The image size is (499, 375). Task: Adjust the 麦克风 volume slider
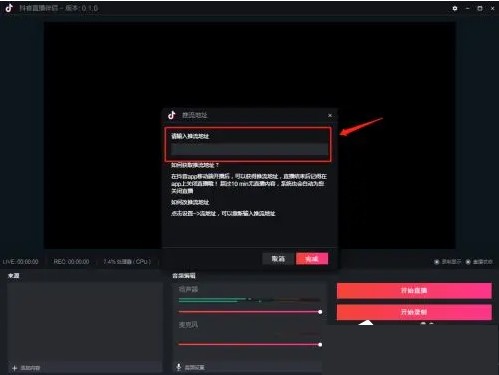click(x=249, y=345)
